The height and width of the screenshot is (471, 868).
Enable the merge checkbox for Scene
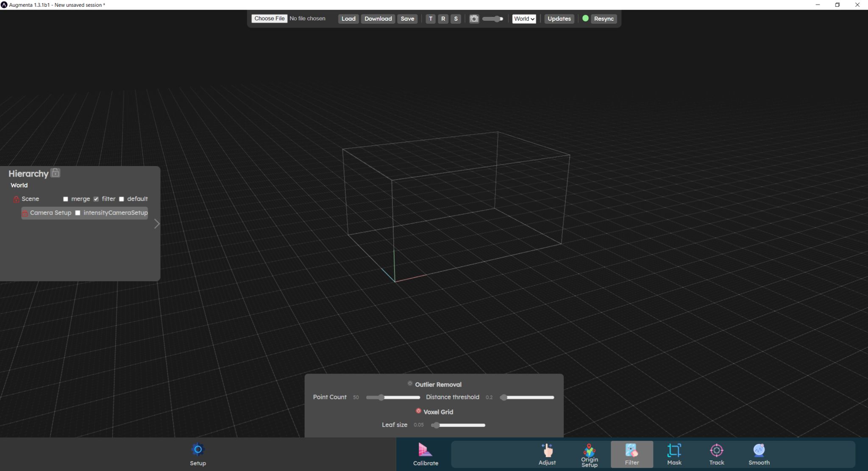coord(66,199)
